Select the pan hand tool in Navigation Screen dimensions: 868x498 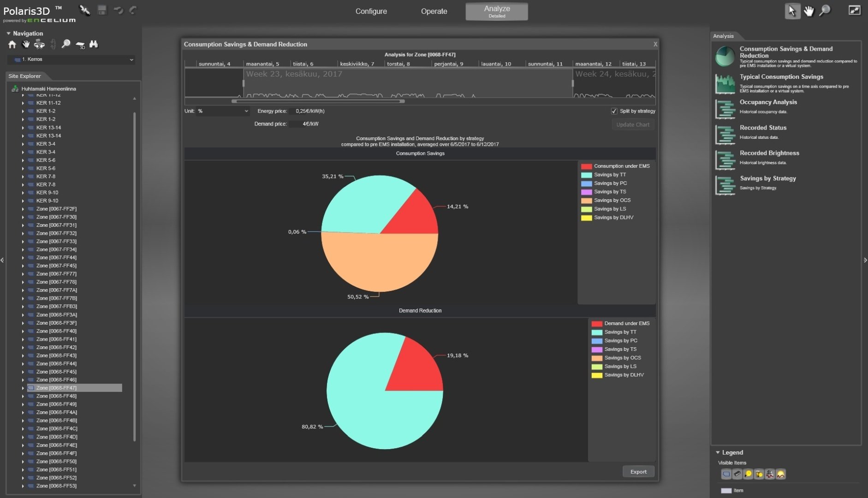[x=26, y=44]
